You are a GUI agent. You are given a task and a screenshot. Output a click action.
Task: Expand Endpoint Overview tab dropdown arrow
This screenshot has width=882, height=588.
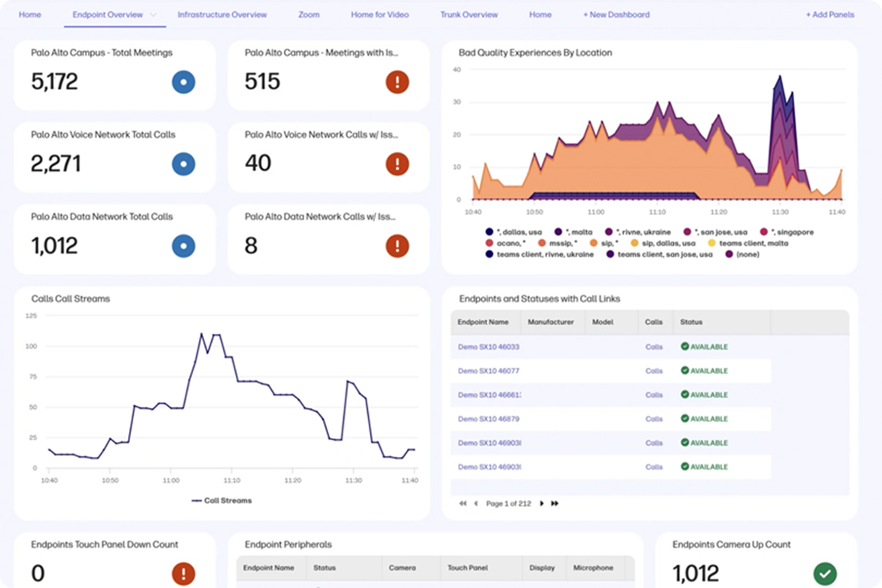pyautogui.click(x=153, y=15)
